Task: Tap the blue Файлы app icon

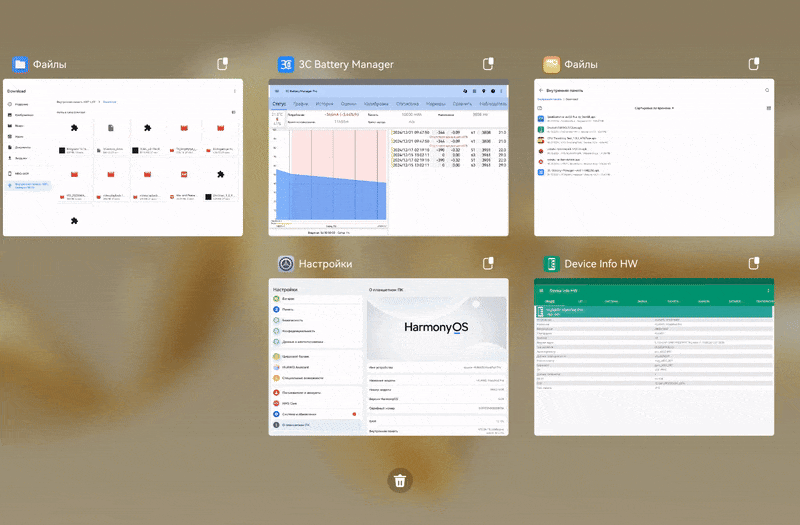Action: [x=20, y=64]
